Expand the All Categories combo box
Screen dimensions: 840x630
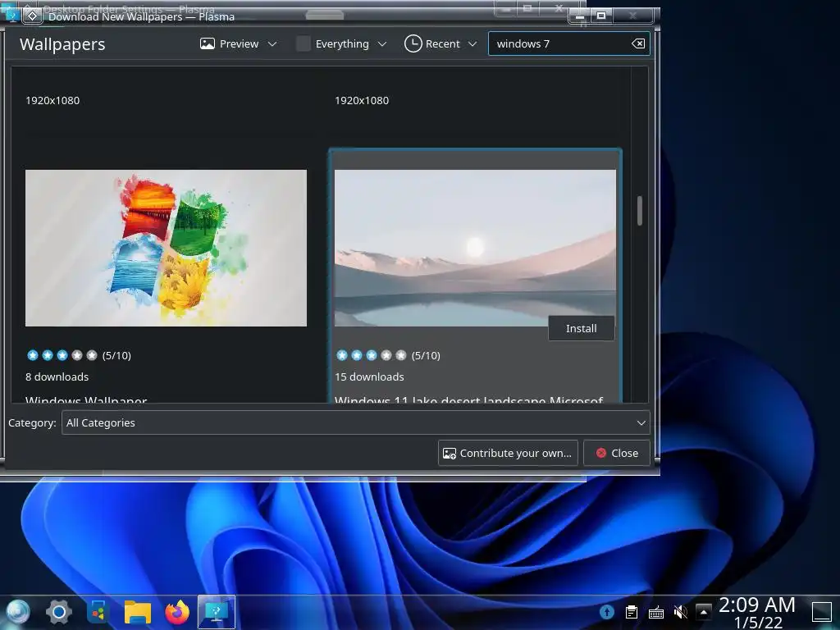(x=356, y=422)
